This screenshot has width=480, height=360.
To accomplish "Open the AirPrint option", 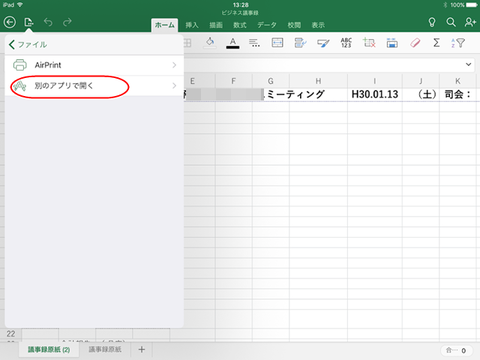I will coord(94,65).
